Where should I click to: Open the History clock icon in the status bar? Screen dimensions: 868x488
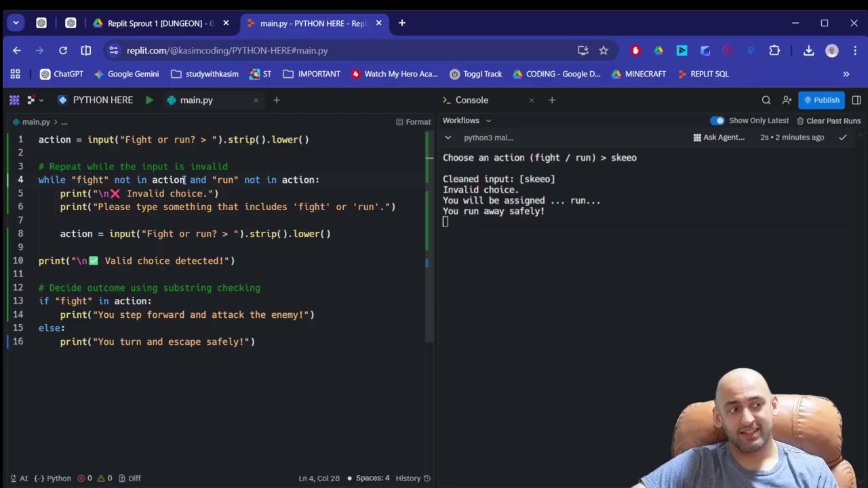click(427, 479)
